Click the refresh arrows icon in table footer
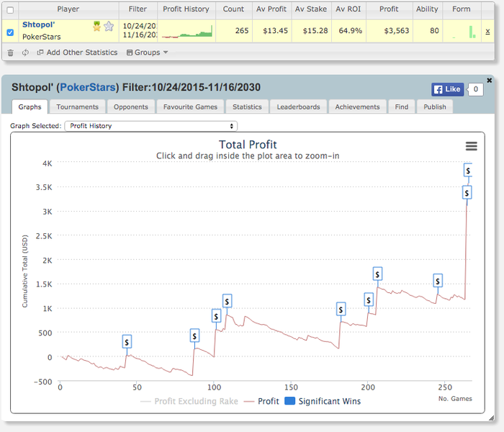This screenshot has height=432, width=504. pos(25,53)
